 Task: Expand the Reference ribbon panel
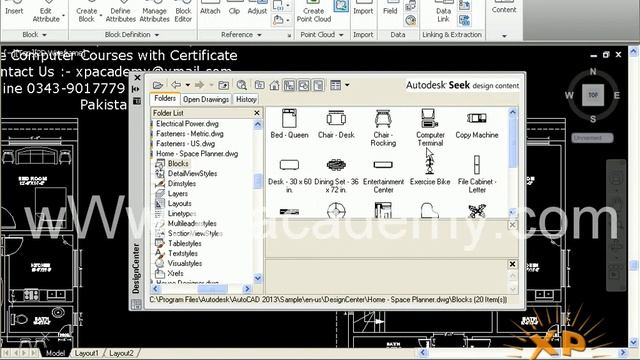[x=241, y=35]
